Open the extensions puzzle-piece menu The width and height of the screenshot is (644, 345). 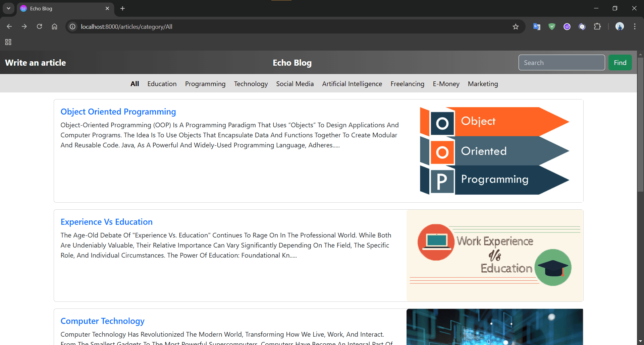point(598,26)
